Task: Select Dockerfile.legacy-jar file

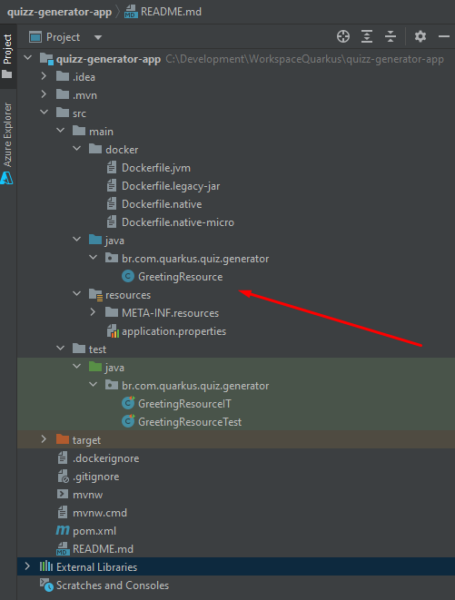Action: coord(171,186)
